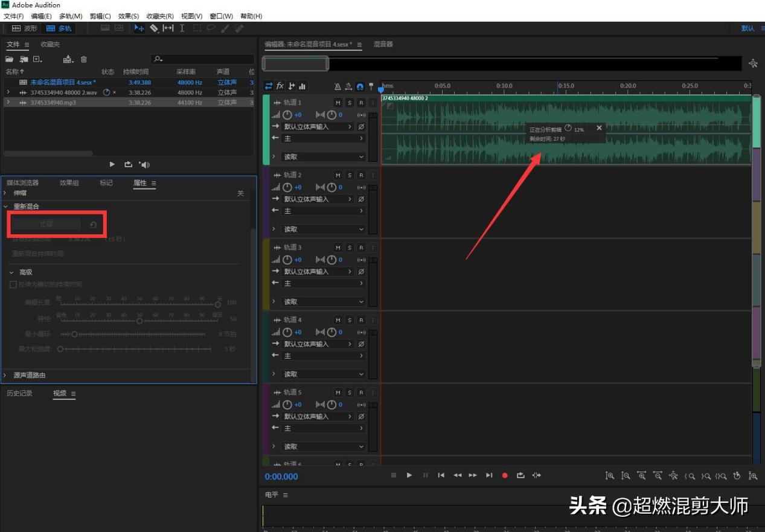The height and width of the screenshot is (532, 765).
Task: Toggle snapping magnet icon
Action: pyautogui.click(x=360, y=86)
